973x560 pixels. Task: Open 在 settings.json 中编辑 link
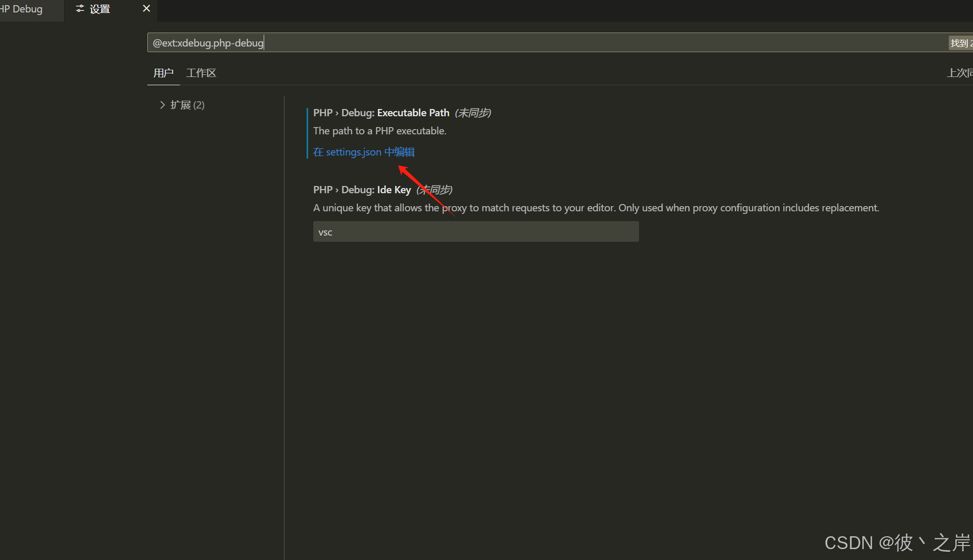click(x=363, y=152)
